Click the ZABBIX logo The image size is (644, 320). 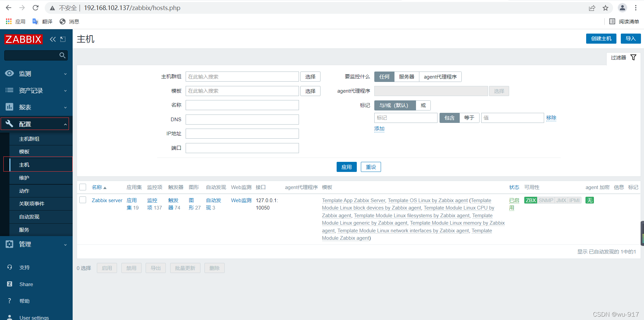click(x=24, y=39)
